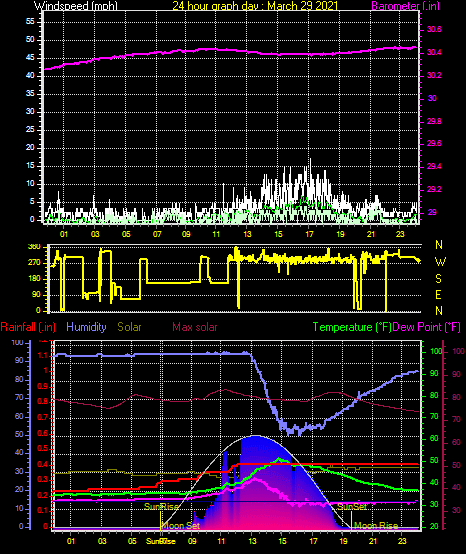Click the 29.8 barometer scale value
The image size is (466, 554).
click(x=434, y=121)
